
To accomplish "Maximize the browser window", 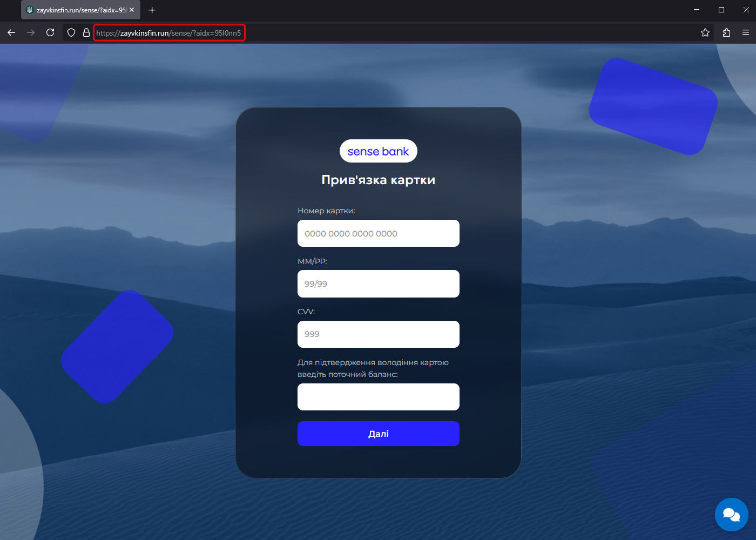I will pyautogui.click(x=721, y=10).
